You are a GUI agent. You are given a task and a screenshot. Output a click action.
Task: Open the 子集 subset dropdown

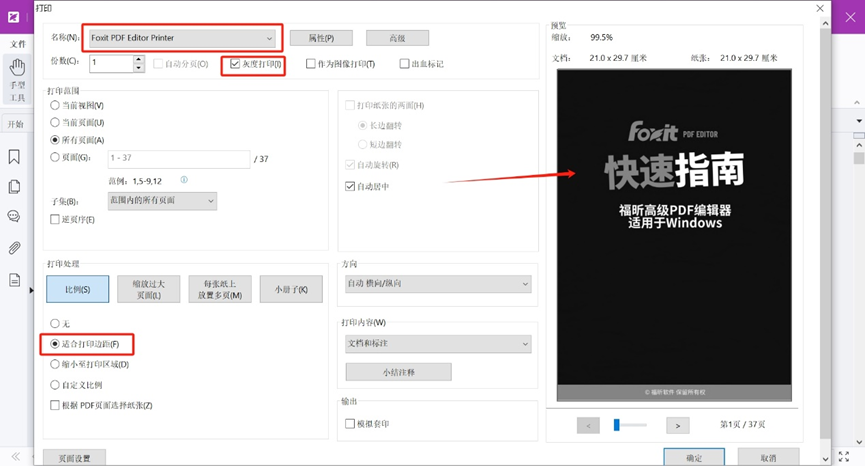pyautogui.click(x=162, y=201)
